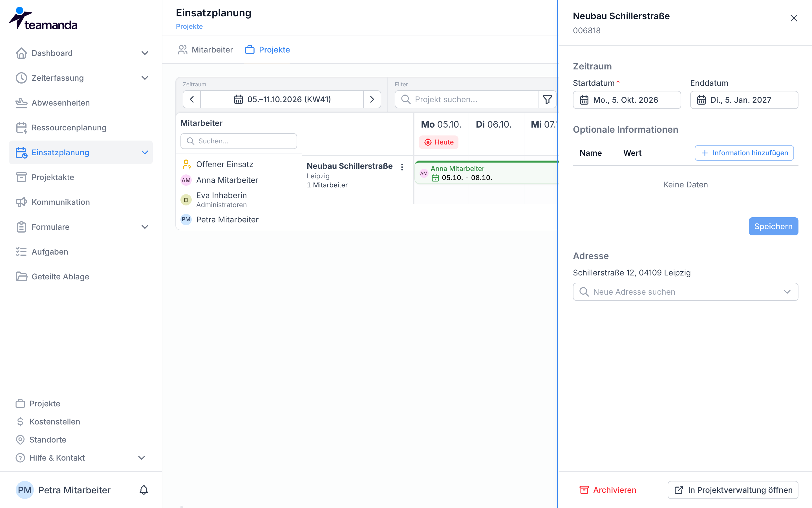Screen dimensions: 812x508
Task: Click the Speichern button
Action: (773, 226)
